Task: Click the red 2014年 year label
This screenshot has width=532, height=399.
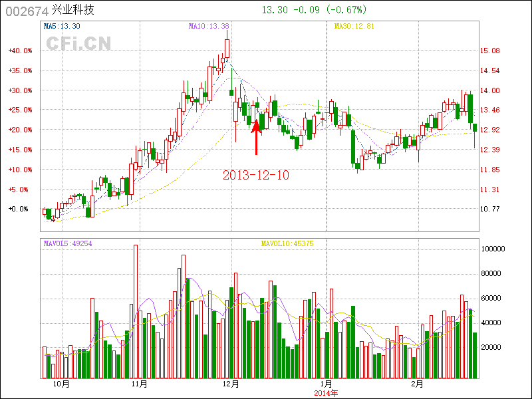Action: click(326, 393)
